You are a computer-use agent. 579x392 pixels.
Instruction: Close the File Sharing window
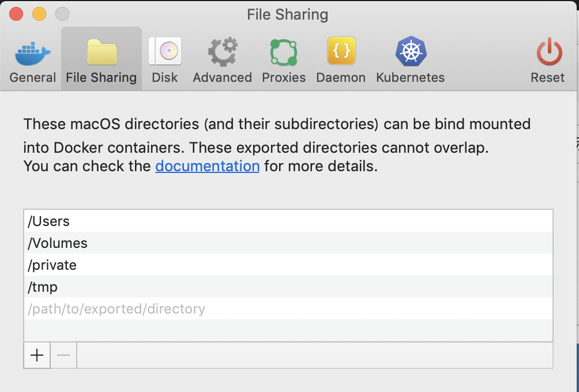pyautogui.click(x=16, y=14)
